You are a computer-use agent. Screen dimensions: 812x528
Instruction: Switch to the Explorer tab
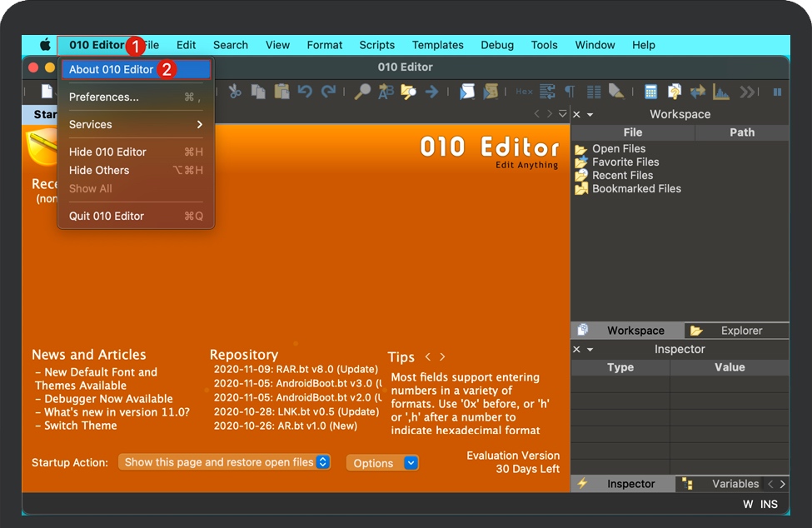[736, 331]
